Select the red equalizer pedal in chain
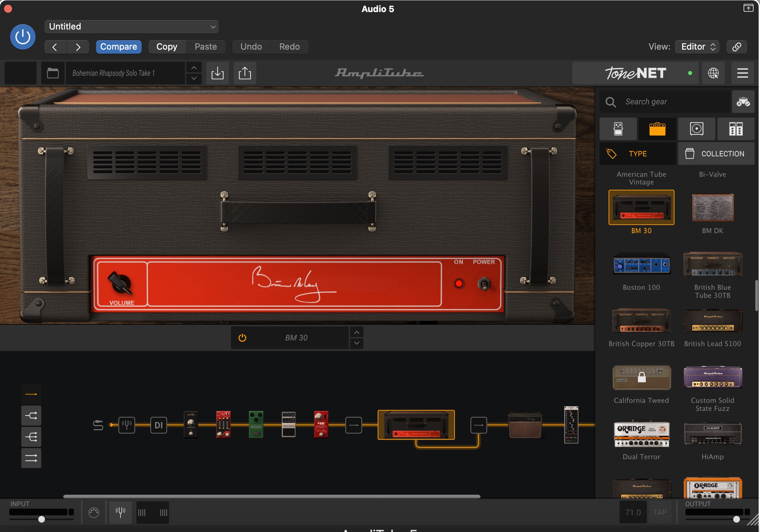 click(223, 424)
